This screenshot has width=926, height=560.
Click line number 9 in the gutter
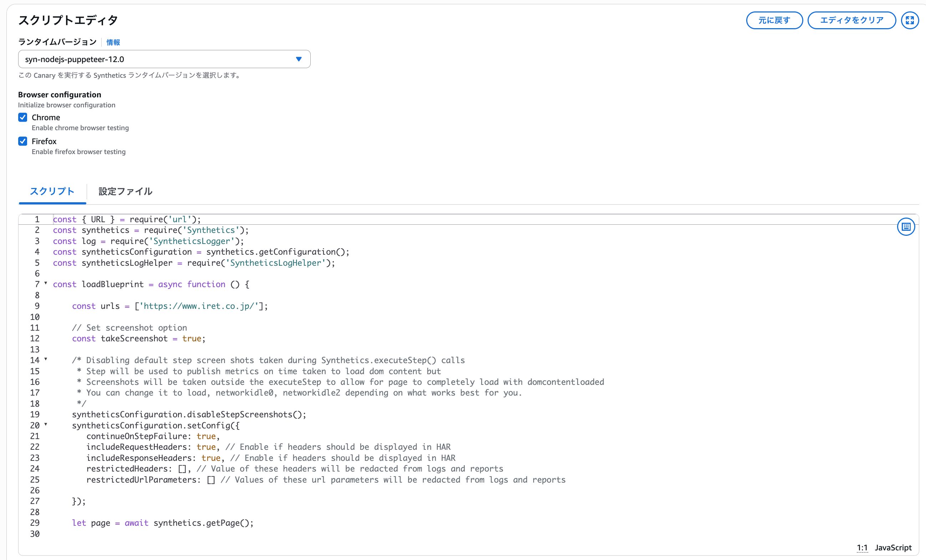coord(37,306)
